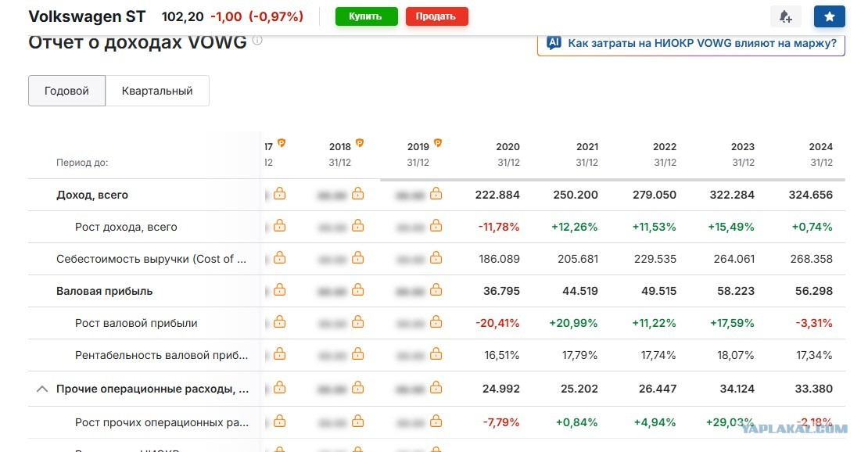This screenshot has width=868, height=452.
Task: Click lock icon in Рост дохода 2018
Action: pos(358,225)
